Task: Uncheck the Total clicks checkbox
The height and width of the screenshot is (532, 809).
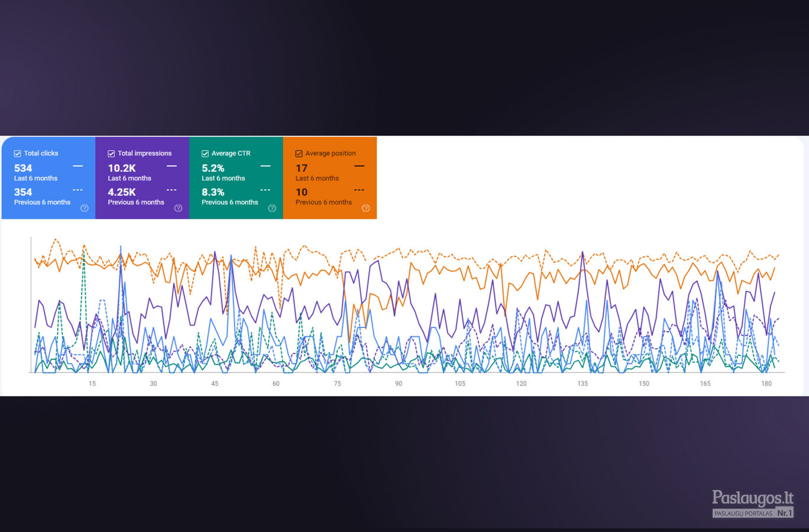Action: 18,154
